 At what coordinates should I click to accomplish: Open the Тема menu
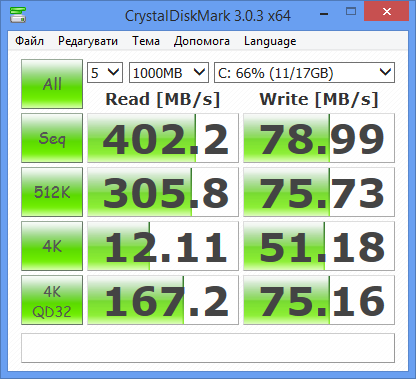pos(146,41)
